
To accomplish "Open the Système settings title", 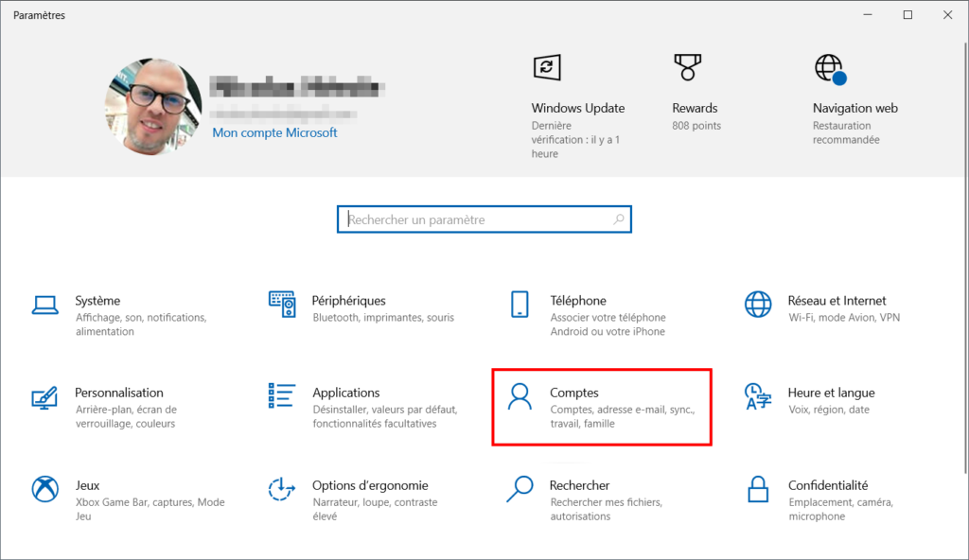I will 97,301.
